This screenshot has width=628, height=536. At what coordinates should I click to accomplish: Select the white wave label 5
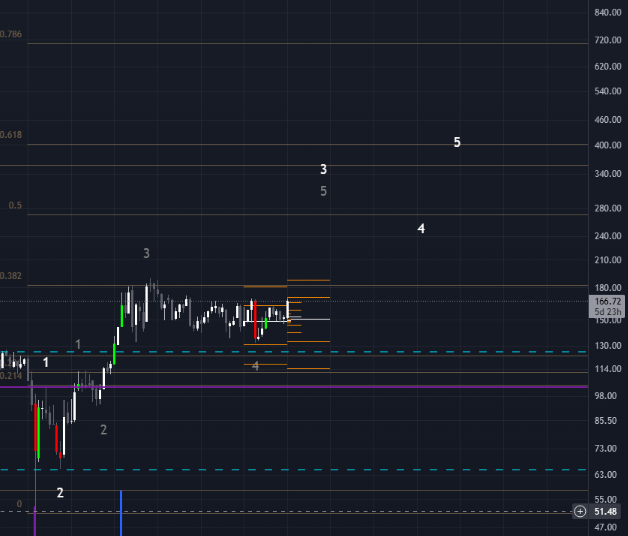click(457, 143)
